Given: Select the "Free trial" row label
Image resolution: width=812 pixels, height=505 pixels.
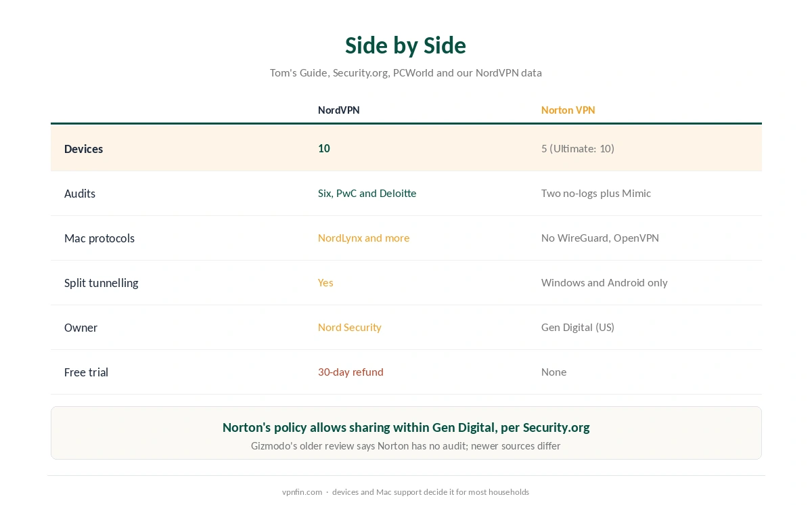Looking at the screenshot, I should tap(86, 372).
